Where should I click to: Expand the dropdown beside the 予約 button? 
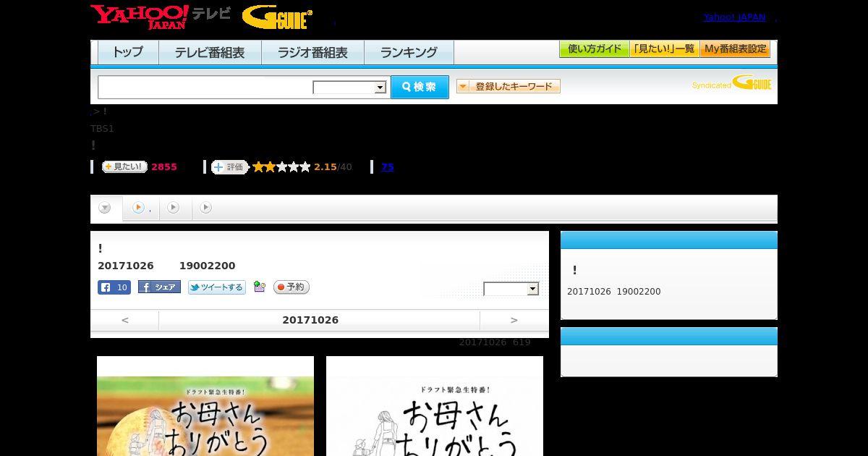[x=511, y=290]
